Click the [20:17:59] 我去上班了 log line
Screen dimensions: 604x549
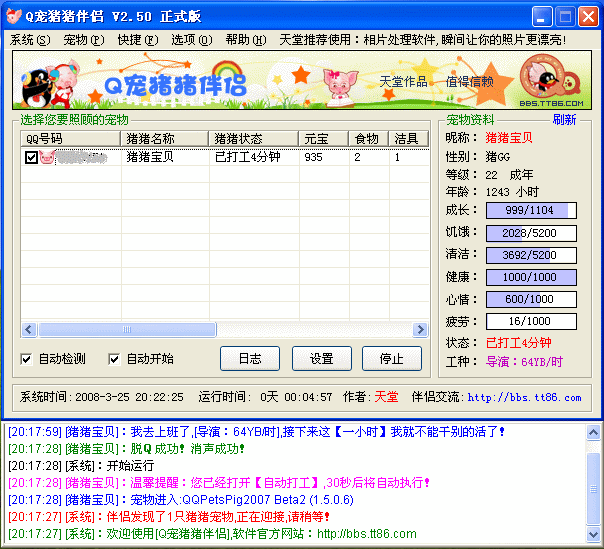point(257,431)
